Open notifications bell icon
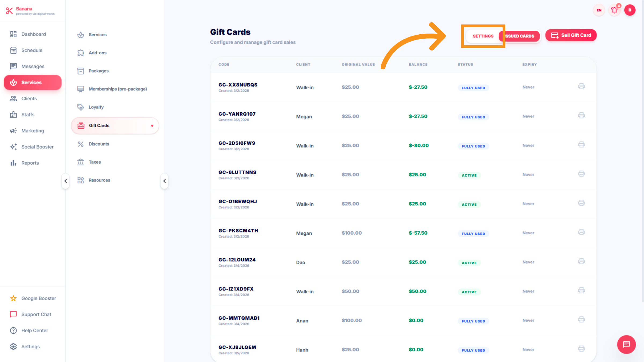This screenshot has height=362, width=644. [x=614, y=10]
